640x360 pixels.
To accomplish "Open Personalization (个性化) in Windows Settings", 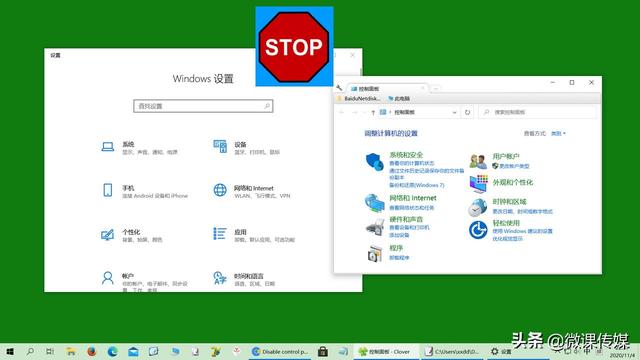I will pyautogui.click(x=131, y=235).
